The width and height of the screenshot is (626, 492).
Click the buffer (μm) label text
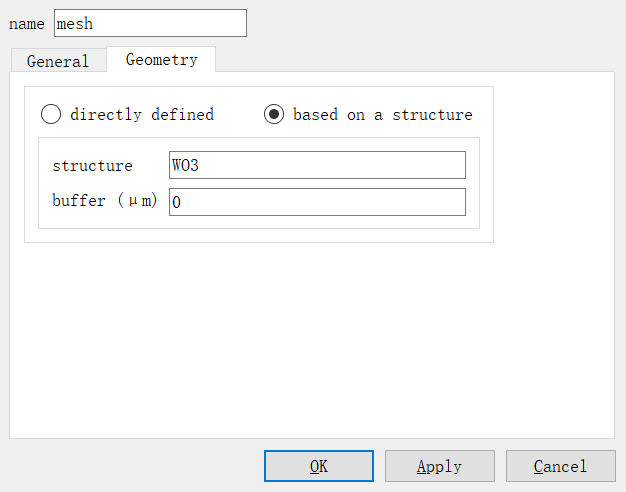(105, 201)
